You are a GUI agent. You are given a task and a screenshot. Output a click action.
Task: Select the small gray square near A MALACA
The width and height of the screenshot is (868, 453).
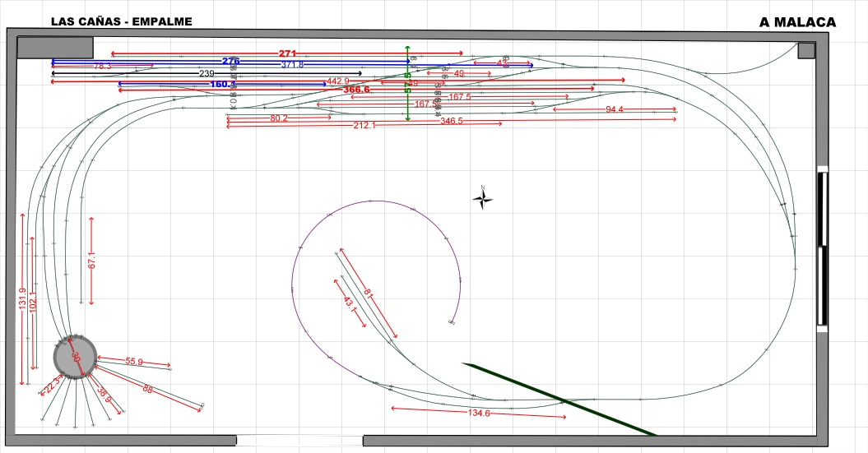click(x=806, y=51)
